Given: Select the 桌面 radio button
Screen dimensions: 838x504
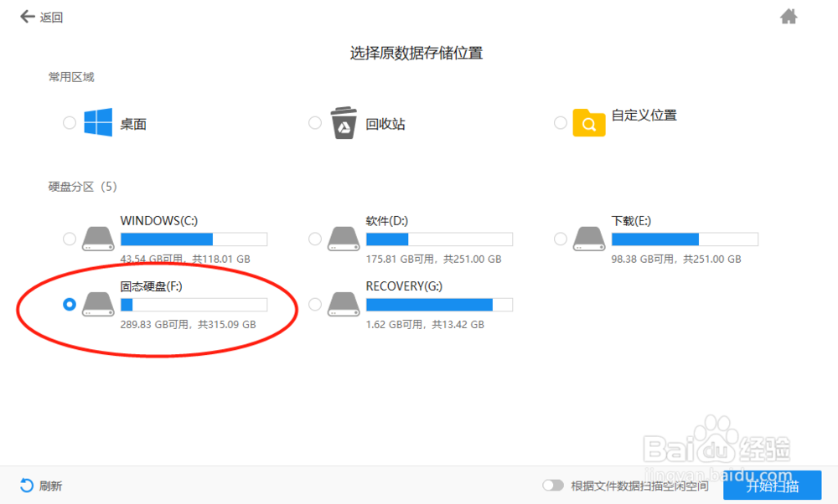Looking at the screenshot, I should tap(70, 121).
